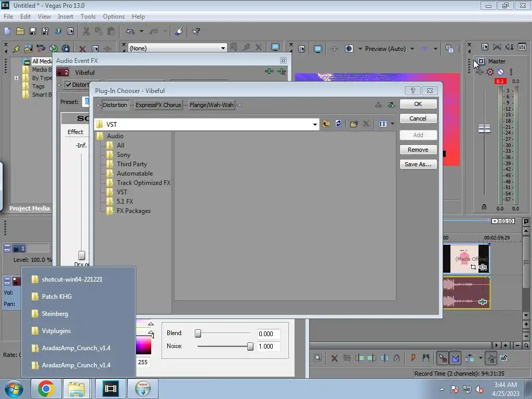This screenshot has width=532, height=399.
Task: Toggle Normal Edit Tool button in timeline toolbar
Action: [x=443, y=358]
